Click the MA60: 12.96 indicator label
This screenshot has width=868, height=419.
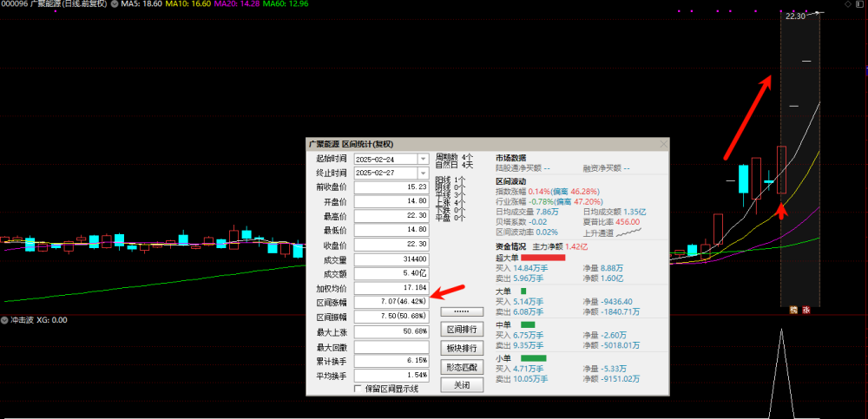tap(286, 3)
